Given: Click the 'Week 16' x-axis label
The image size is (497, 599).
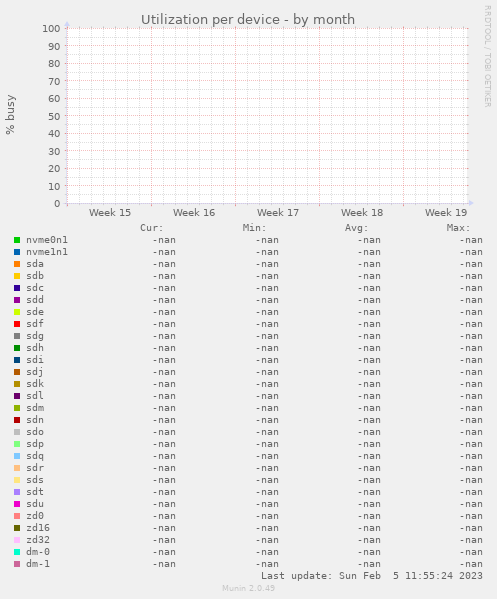Looking at the screenshot, I should point(194,213).
